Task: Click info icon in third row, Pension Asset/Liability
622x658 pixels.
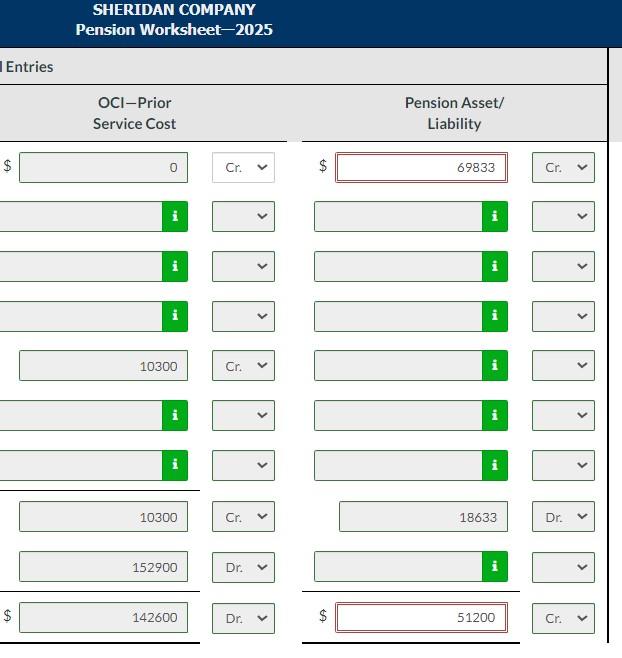Action: [495, 266]
